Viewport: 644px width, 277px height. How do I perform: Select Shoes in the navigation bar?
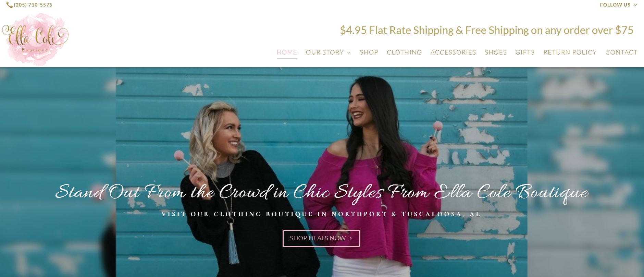tap(496, 52)
